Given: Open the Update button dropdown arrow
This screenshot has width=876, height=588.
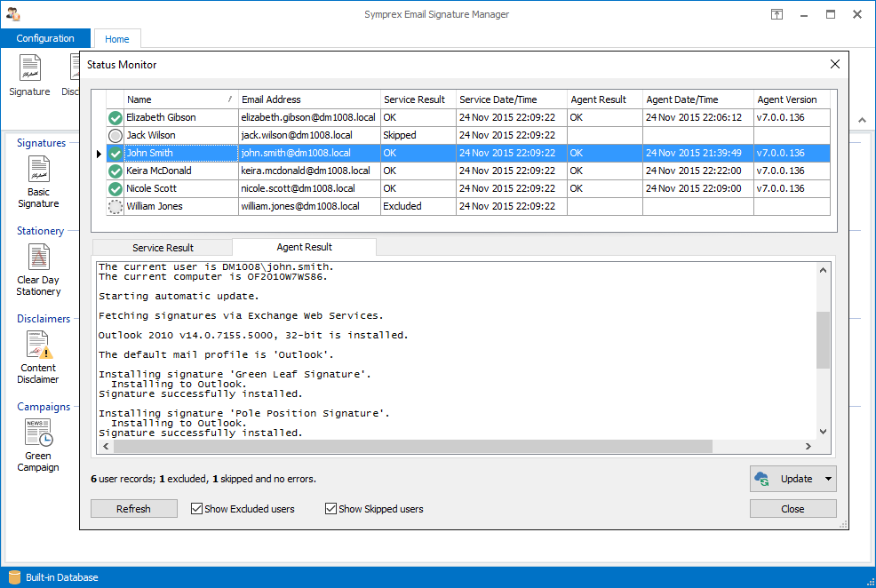Looking at the screenshot, I should point(829,479).
